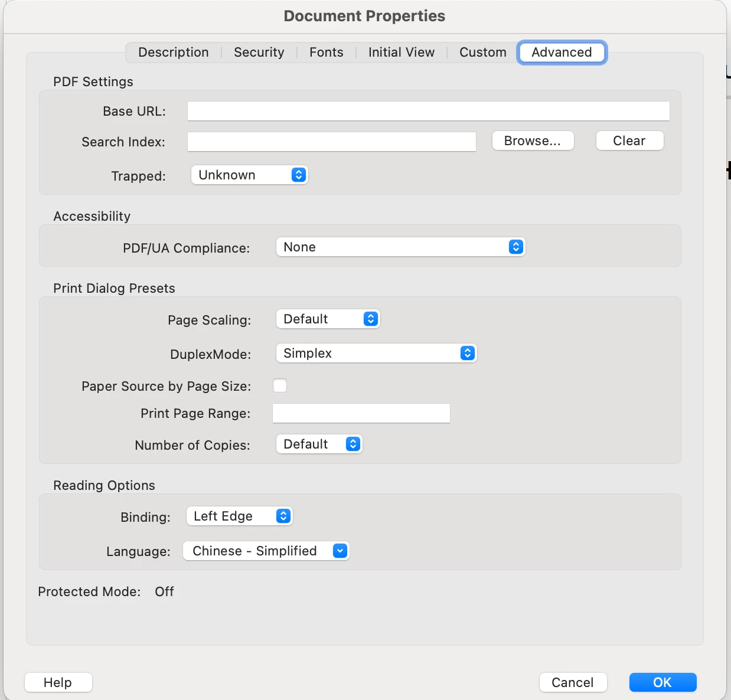The height and width of the screenshot is (700, 731).
Task: Open the Number of Copies dropdown
Action: tap(319, 444)
